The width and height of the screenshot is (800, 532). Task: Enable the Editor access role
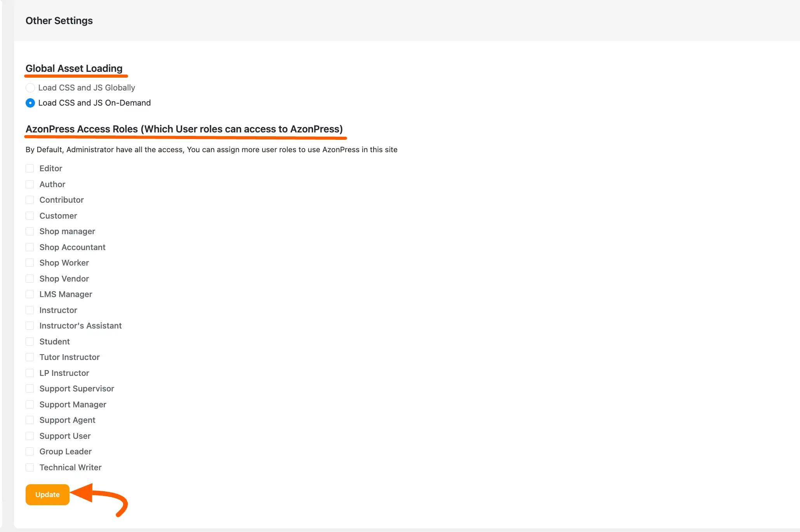30,168
